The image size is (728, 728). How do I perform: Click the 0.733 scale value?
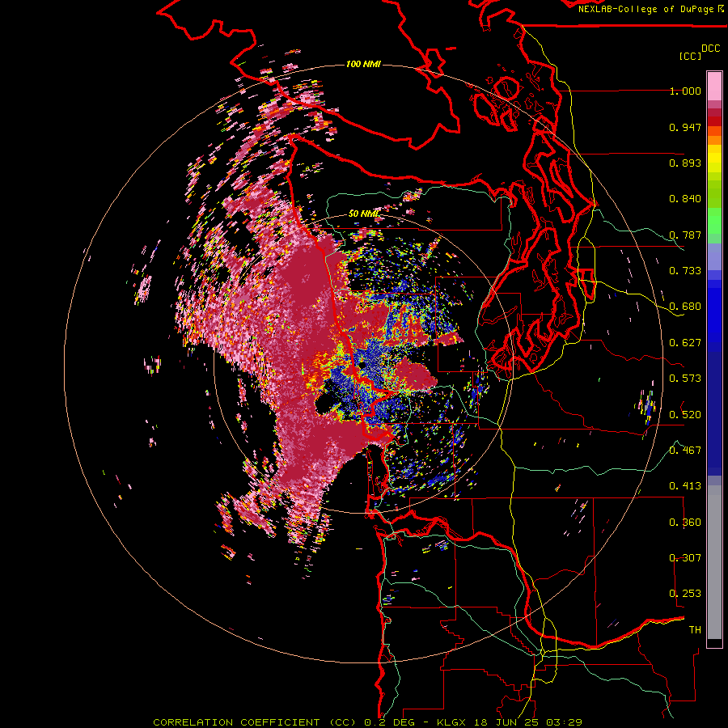coord(685,271)
